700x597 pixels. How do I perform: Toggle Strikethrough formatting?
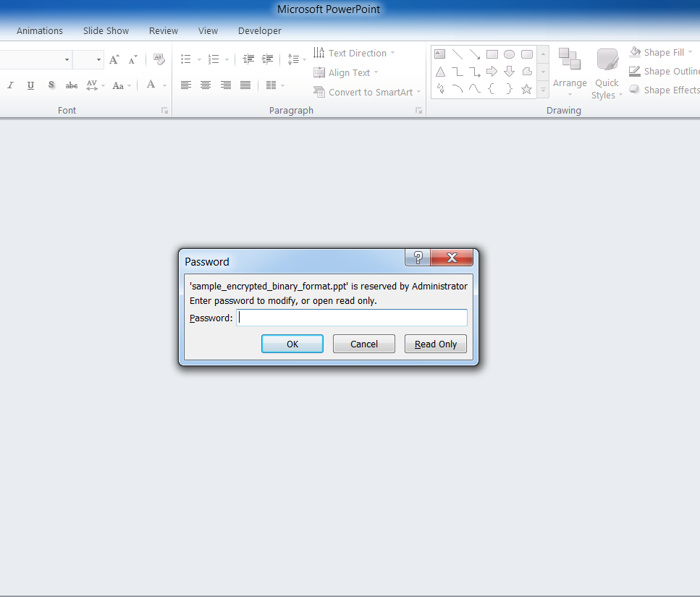[71, 85]
